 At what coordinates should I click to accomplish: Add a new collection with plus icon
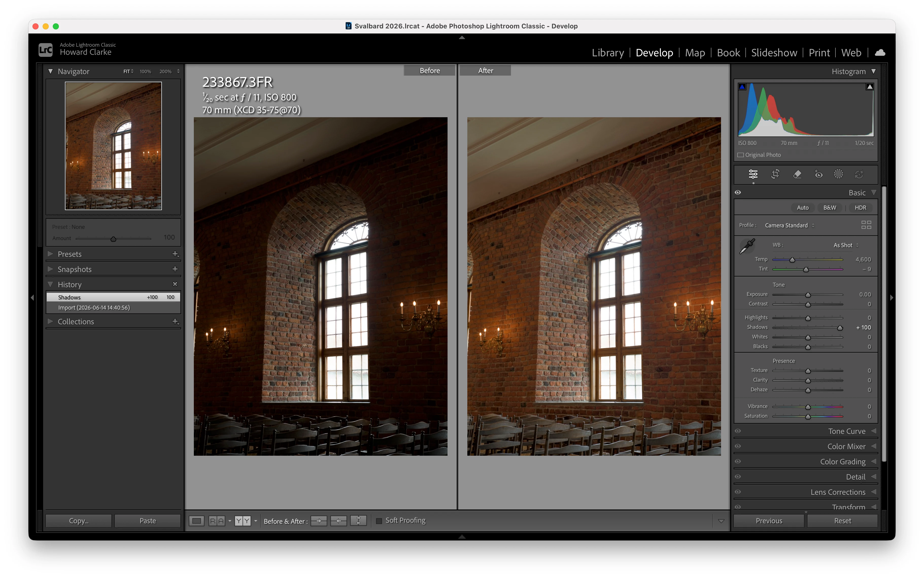coord(175,321)
